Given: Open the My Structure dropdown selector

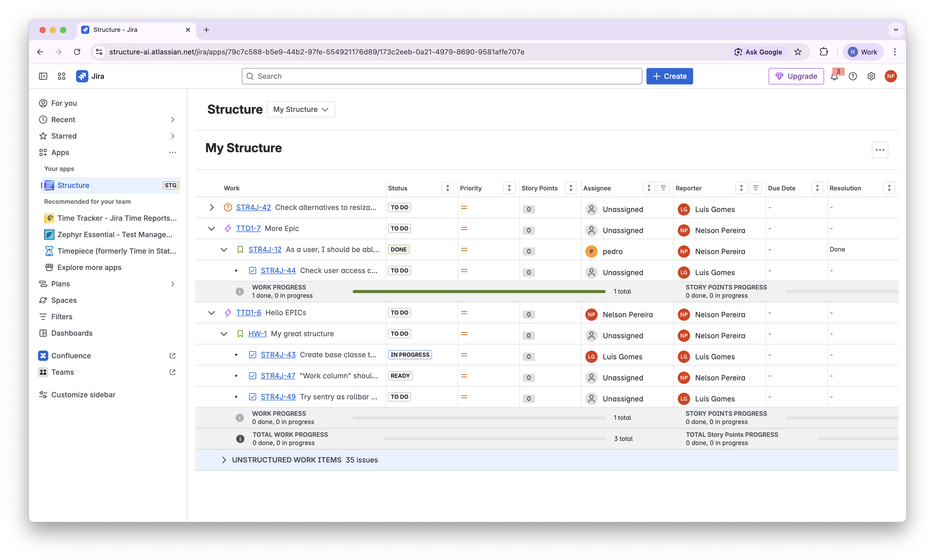Looking at the screenshot, I should 301,109.
